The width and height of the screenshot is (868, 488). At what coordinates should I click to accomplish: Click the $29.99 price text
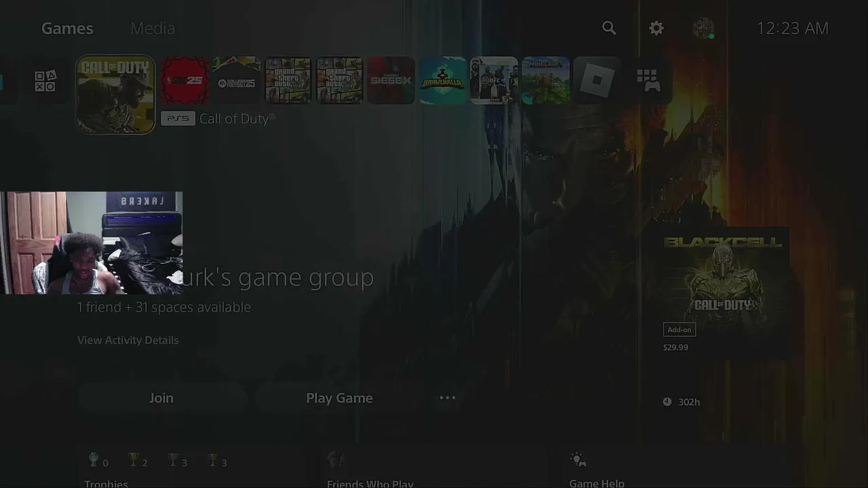pyautogui.click(x=675, y=347)
